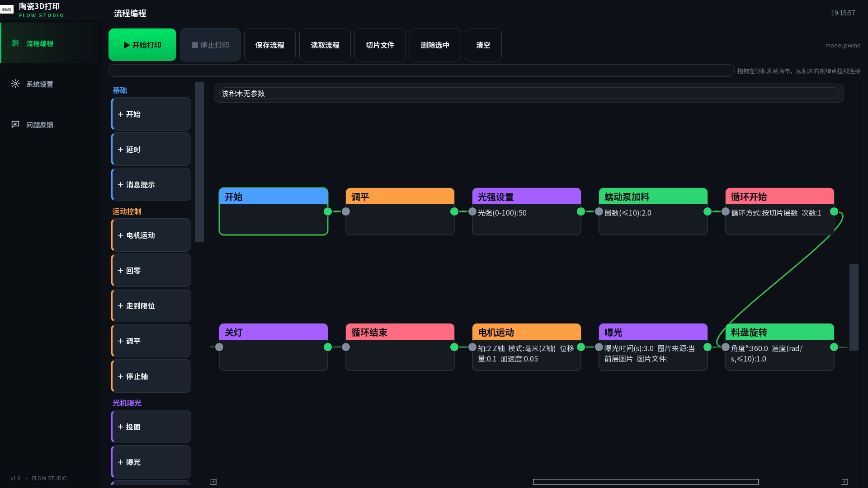Screen dimensions: 868x488
Task: Click the output port of the 循环结束 node
Action: click(454, 347)
